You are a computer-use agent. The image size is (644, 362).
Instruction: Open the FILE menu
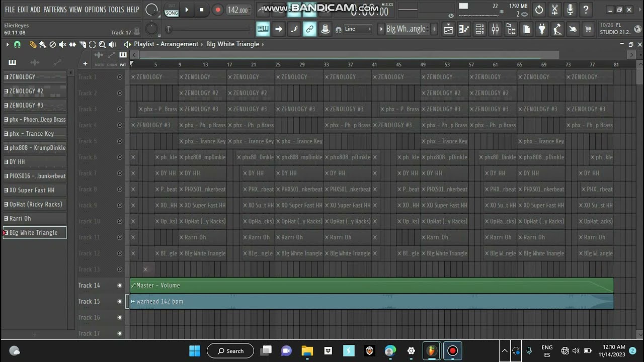point(10,10)
